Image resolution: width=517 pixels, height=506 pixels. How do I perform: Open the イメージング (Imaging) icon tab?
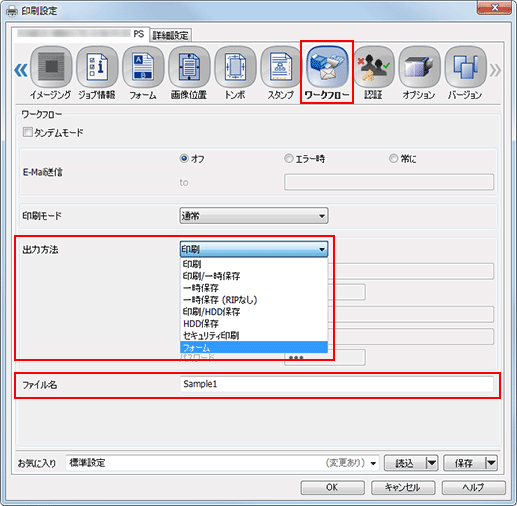pyautogui.click(x=51, y=73)
